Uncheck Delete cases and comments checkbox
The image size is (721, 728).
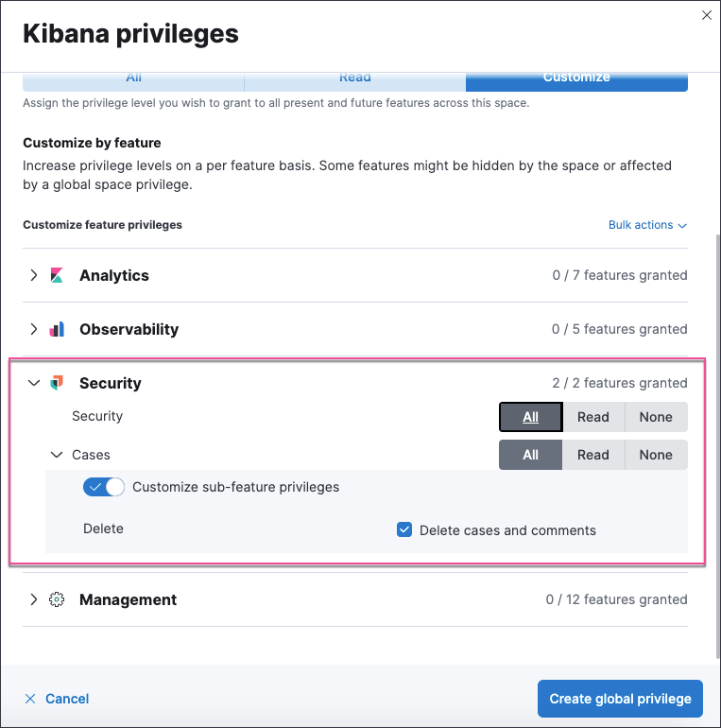(x=404, y=529)
